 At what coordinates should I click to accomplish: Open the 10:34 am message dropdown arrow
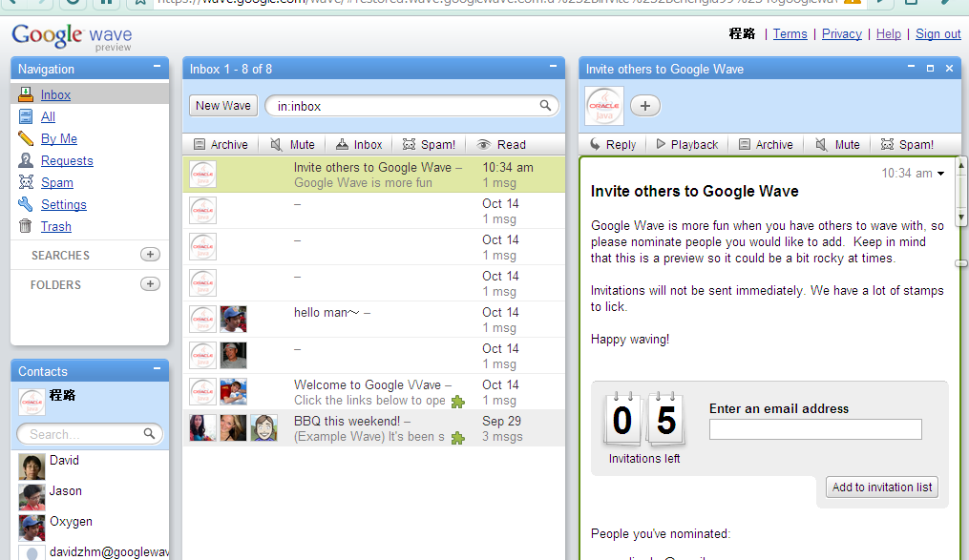[x=940, y=174]
